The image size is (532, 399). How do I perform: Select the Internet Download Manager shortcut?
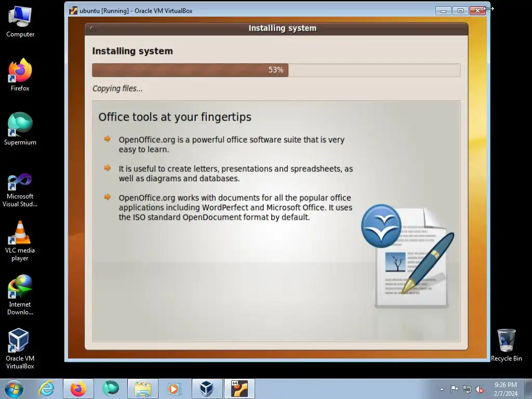[20, 295]
